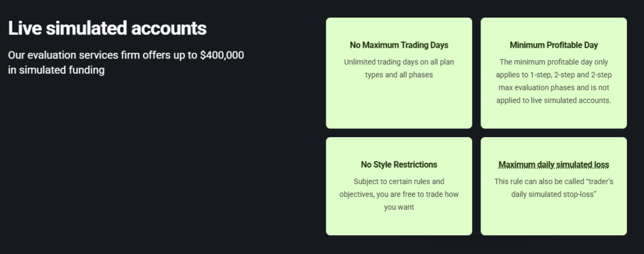644x254 pixels.
Task: Click "Subject to certain rules and" text line
Action: pyautogui.click(x=399, y=181)
